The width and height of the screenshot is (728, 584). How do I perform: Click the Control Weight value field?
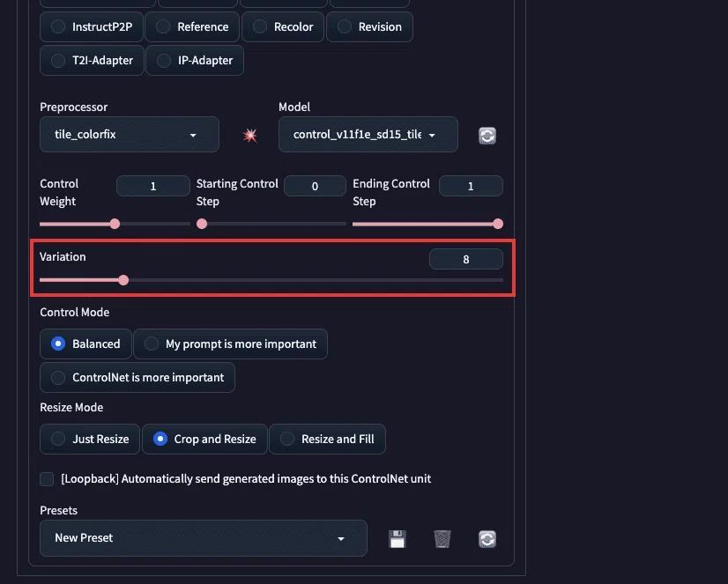pyautogui.click(x=153, y=186)
